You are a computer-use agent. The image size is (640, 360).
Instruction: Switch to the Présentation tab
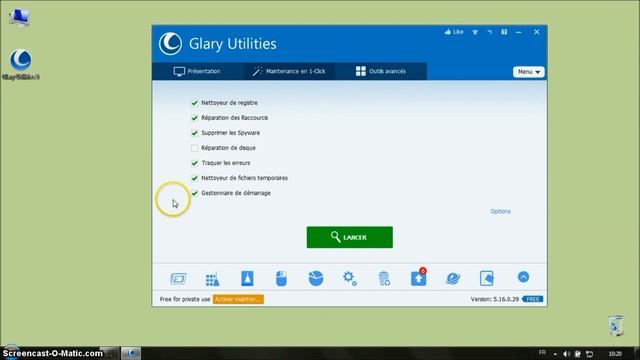(198, 71)
